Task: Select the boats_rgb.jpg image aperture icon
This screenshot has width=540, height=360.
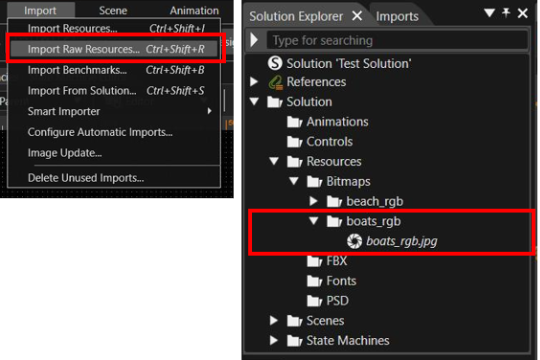Action: tap(354, 241)
